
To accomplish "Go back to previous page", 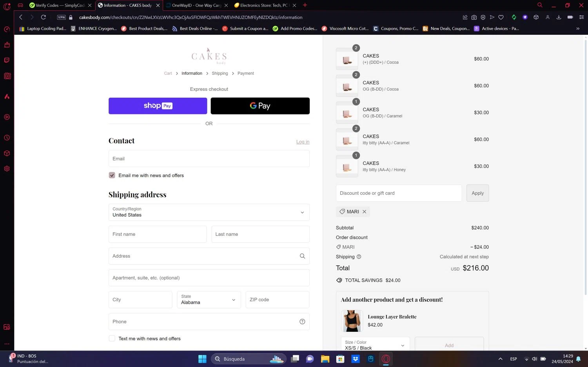I will tap(21, 17).
